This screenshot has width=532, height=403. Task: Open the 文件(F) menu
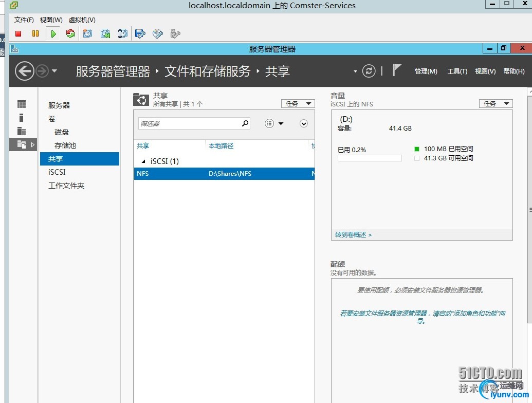click(x=24, y=20)
